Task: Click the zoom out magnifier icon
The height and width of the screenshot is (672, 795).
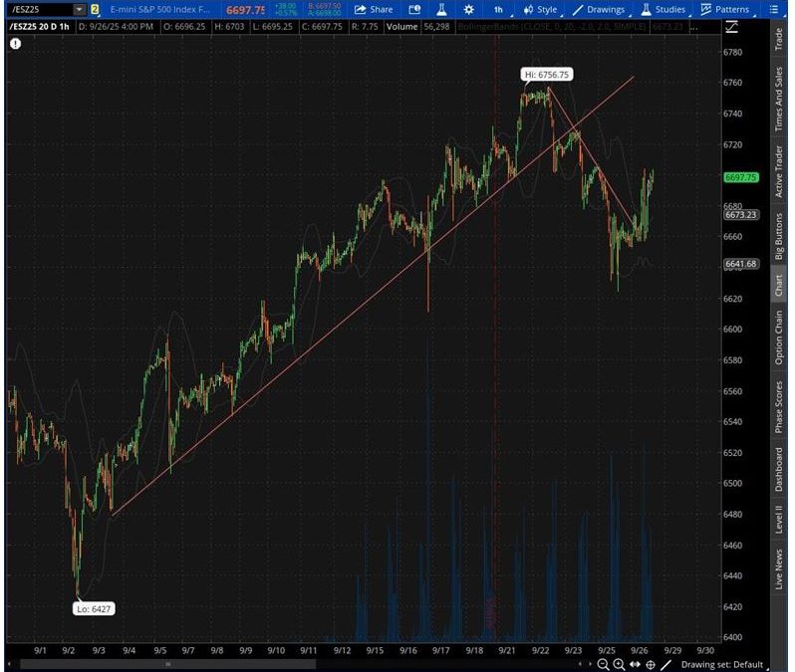Action: 603,664
